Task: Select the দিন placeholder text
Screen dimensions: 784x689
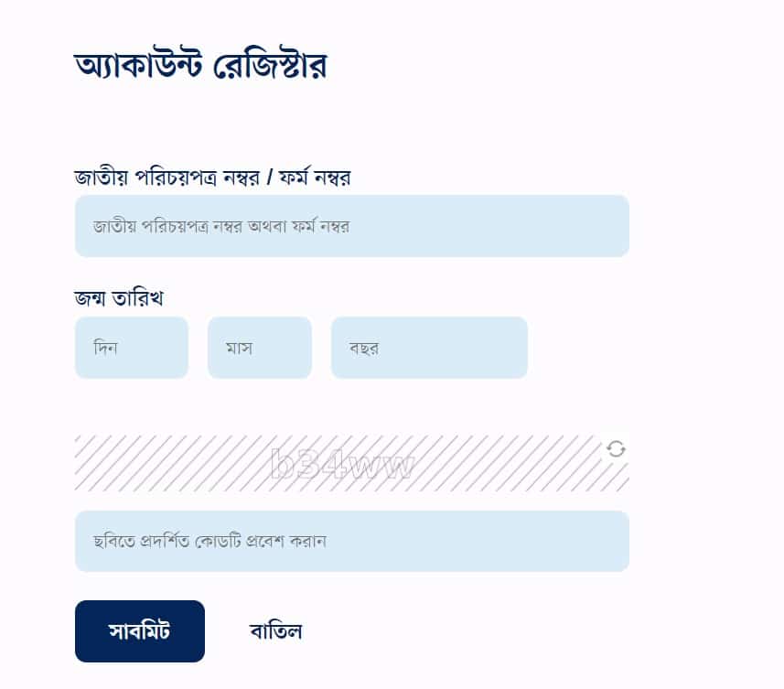Action: pos(105,348)
